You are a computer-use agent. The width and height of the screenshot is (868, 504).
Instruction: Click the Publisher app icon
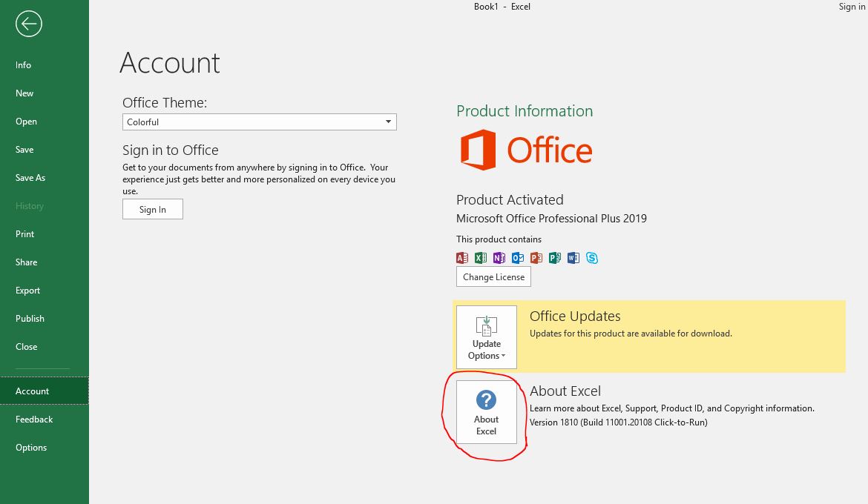coord(555,258)
